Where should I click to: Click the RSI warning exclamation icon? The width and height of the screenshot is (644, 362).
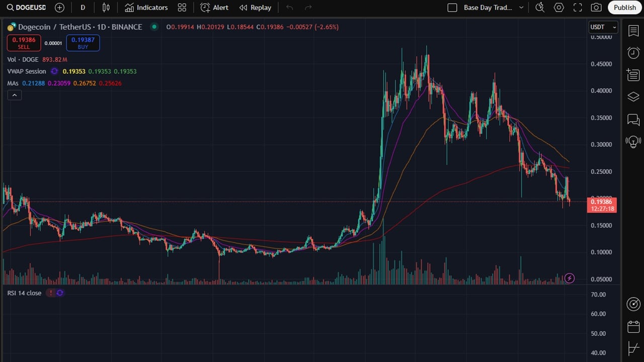[x=50, y=293]
